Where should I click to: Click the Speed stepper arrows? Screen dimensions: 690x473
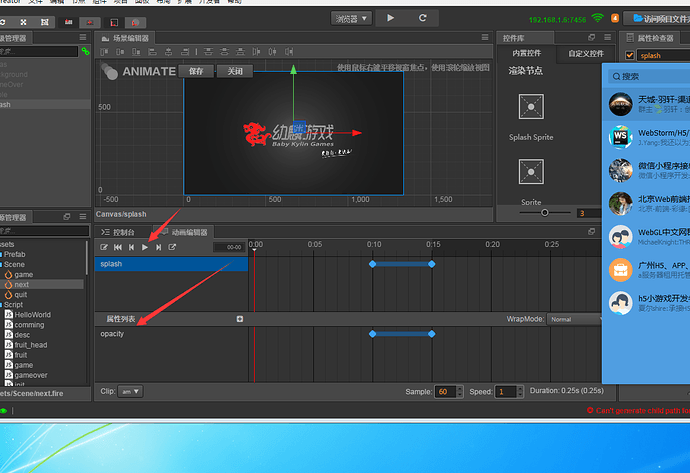(x=520, y=392)
